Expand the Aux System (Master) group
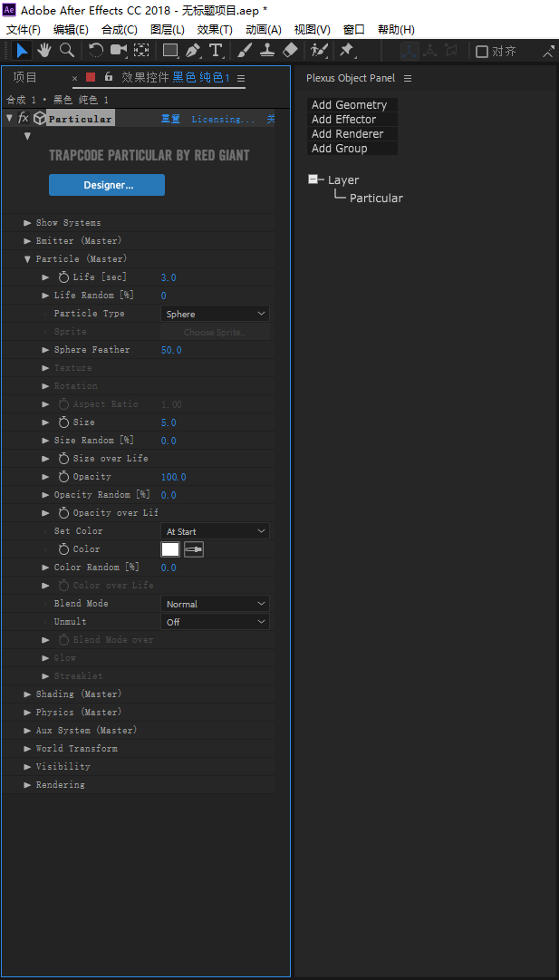Viewport: 559px width, 980px height. [27, 730]
